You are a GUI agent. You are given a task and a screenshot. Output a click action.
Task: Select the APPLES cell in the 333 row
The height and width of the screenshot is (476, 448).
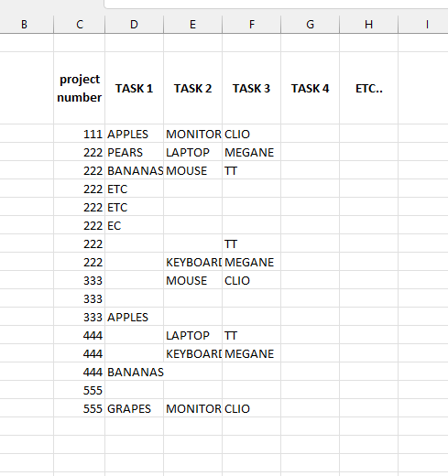coord(134,317)
